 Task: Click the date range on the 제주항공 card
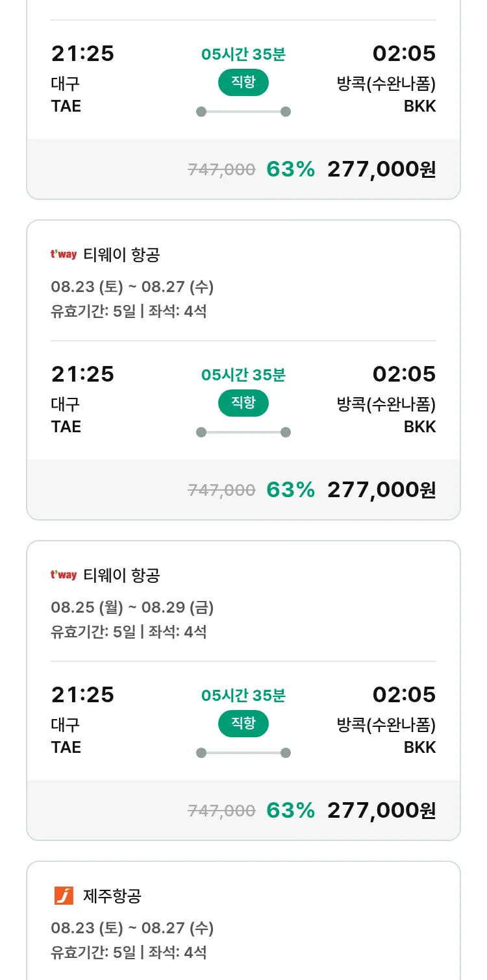(x=132, y=928)
